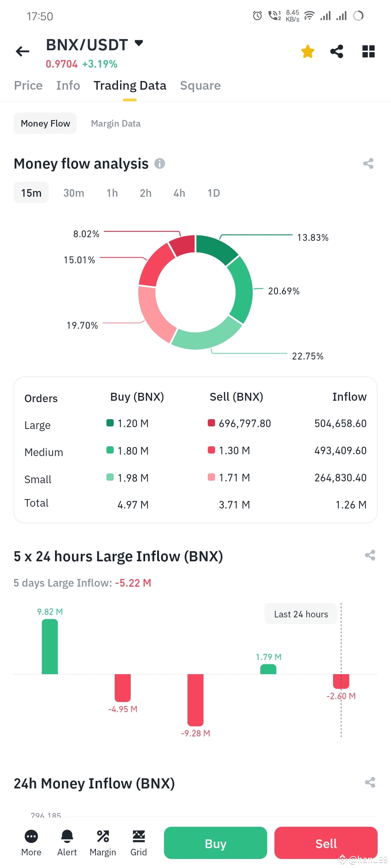Choose the 15m timeframe

click(x=31, y=193)
